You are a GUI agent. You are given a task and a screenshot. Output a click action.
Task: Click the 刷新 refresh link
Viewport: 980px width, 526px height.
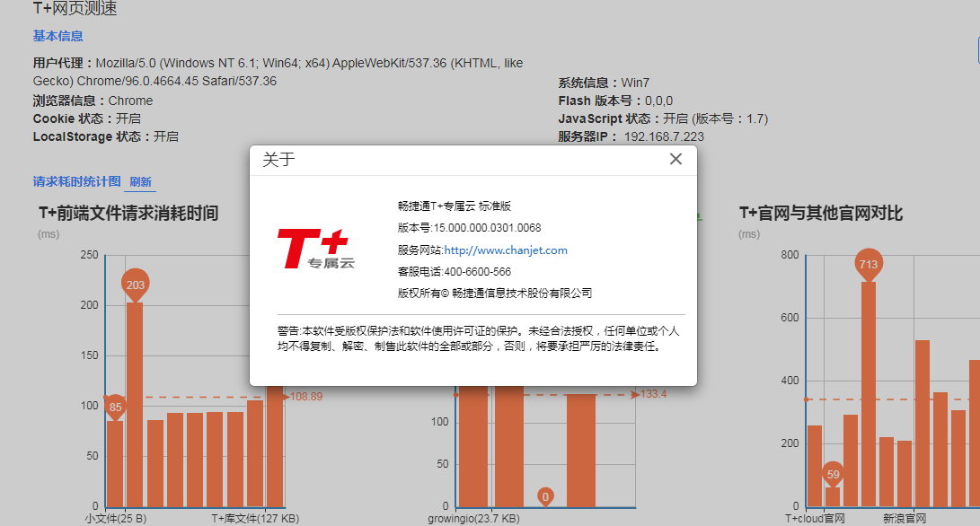click(x=141, y=182)
